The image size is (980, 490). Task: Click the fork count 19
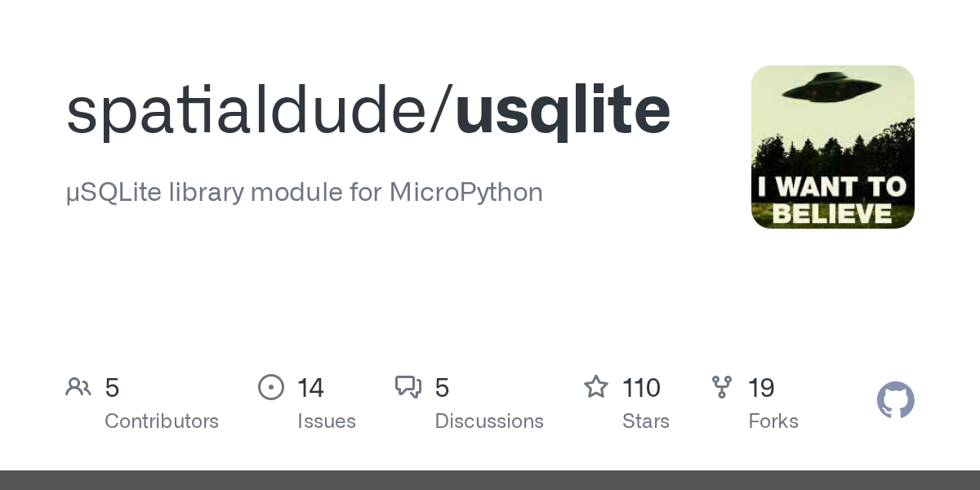[x=761, y=388]
